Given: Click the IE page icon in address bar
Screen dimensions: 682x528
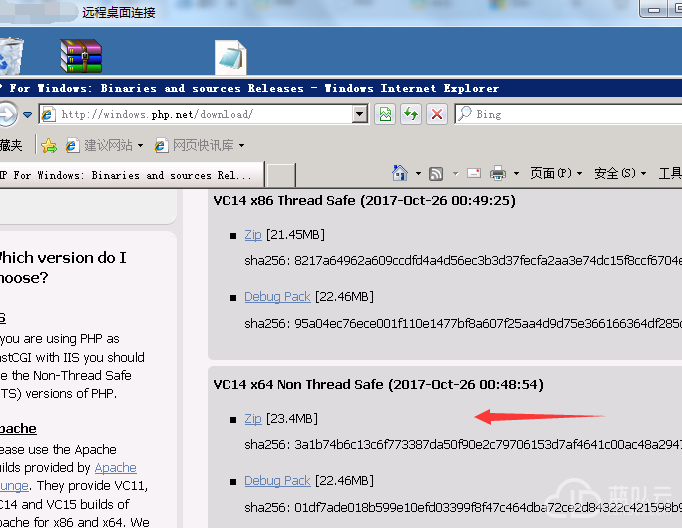Looking at the screenshot, I should pos(48,114).
